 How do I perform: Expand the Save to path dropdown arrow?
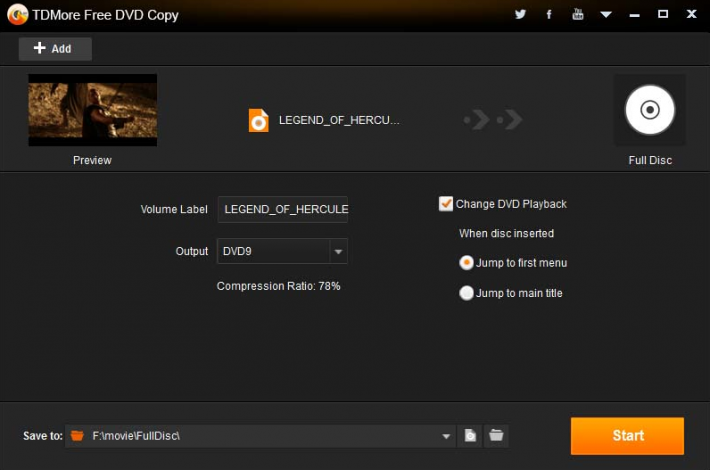coord(446,436)
